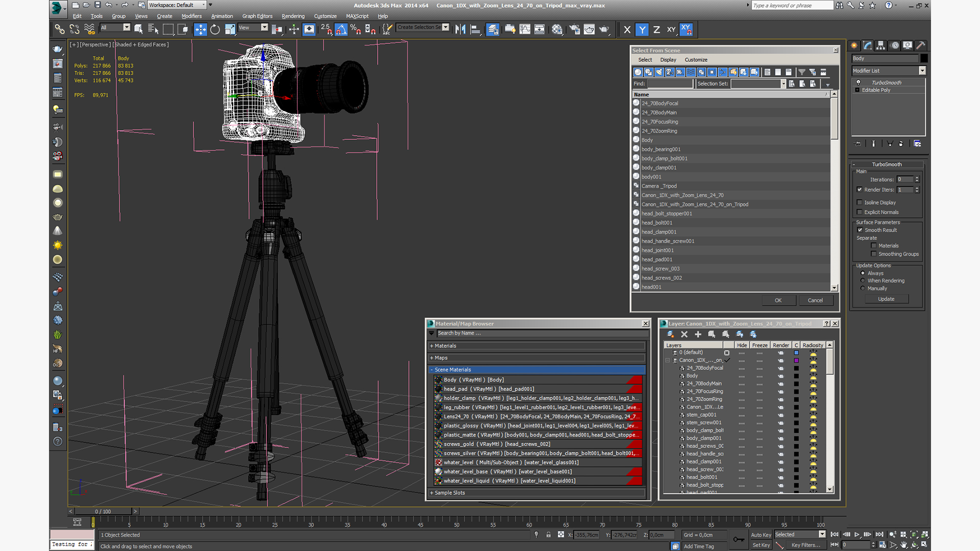Toggle selection lock in status bar
The height and width of the screenshot is (551, 980).
tap(548, 535)
